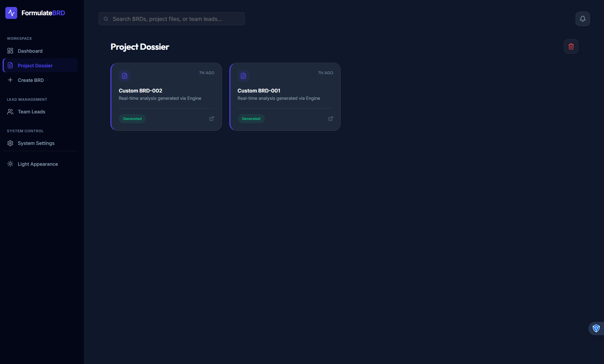
Task: Click the Generated badge on BRD-002
Action: click(132, 119)
